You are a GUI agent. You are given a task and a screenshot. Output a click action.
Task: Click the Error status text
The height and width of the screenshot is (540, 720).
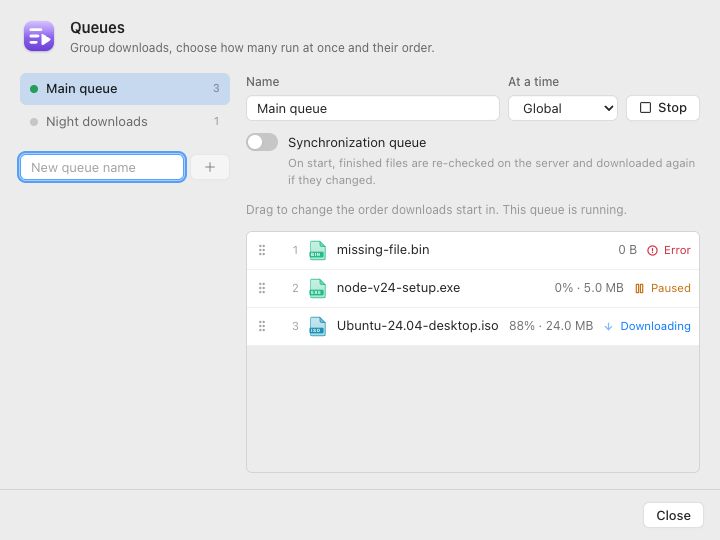pyautogui.click(x=677, y=250)
